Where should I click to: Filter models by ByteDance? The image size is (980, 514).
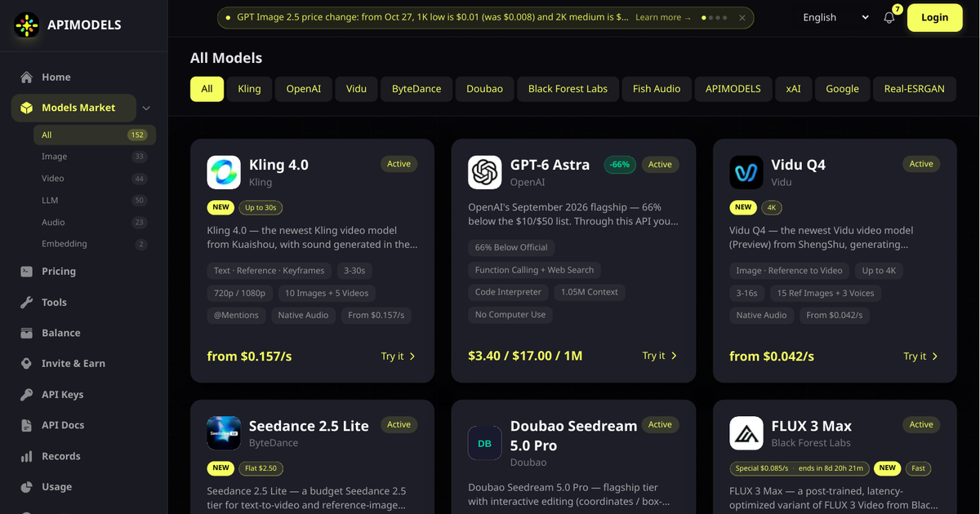coord(416,89)
